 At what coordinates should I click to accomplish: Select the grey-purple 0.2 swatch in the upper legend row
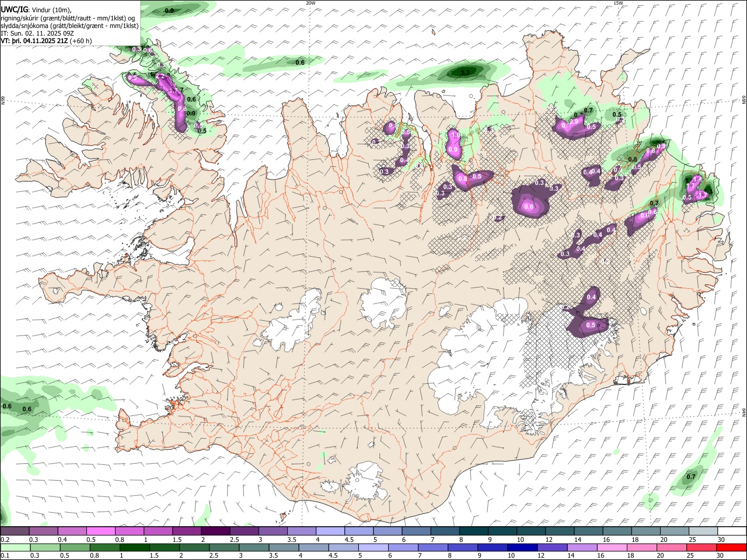pyautogui.click(x=15, y=531)
